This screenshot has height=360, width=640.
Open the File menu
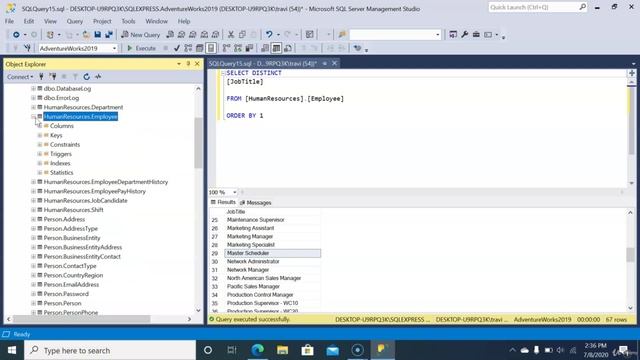9,21
